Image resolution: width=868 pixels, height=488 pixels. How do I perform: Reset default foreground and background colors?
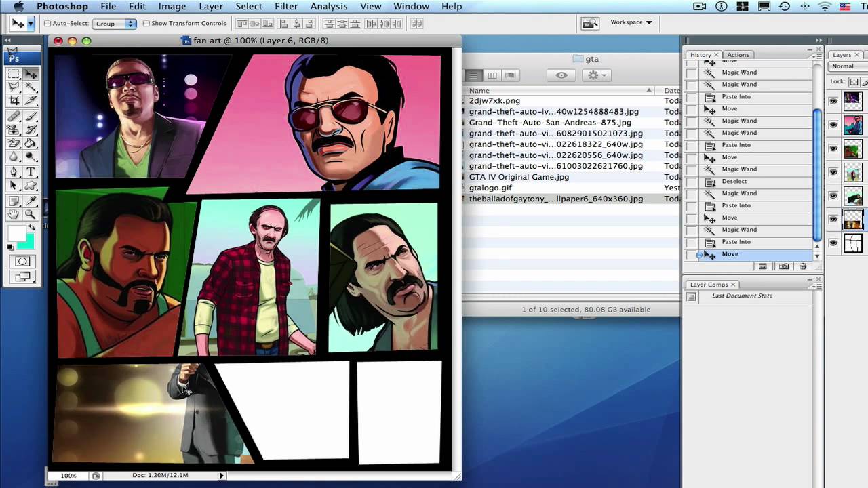tap(10, 247)
